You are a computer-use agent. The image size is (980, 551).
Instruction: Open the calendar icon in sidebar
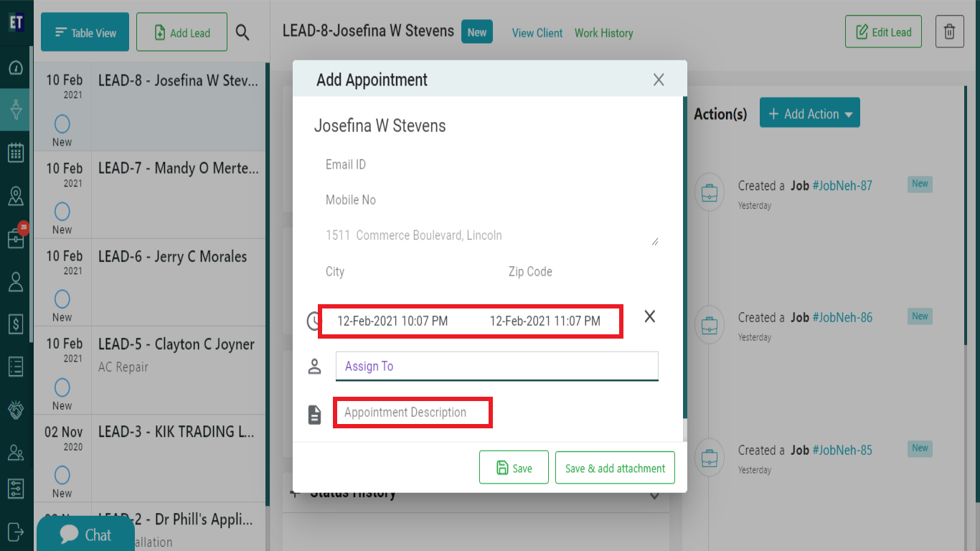[16, 152]
